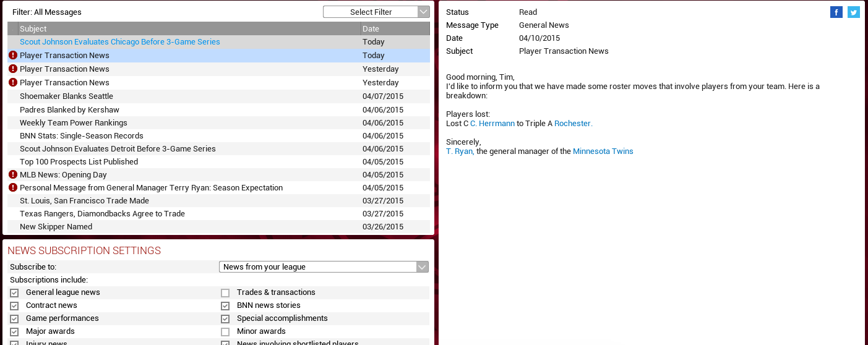Follow the Minnesota Twins link
The height and width of the screenshot is (345, 868).
coord(603,151)
